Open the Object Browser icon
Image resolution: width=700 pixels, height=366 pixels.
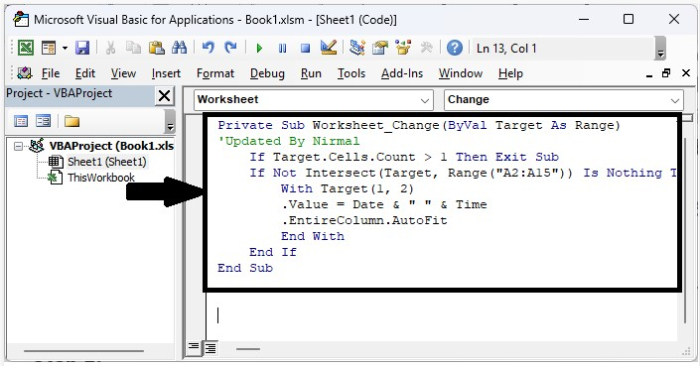pos(403,48)
